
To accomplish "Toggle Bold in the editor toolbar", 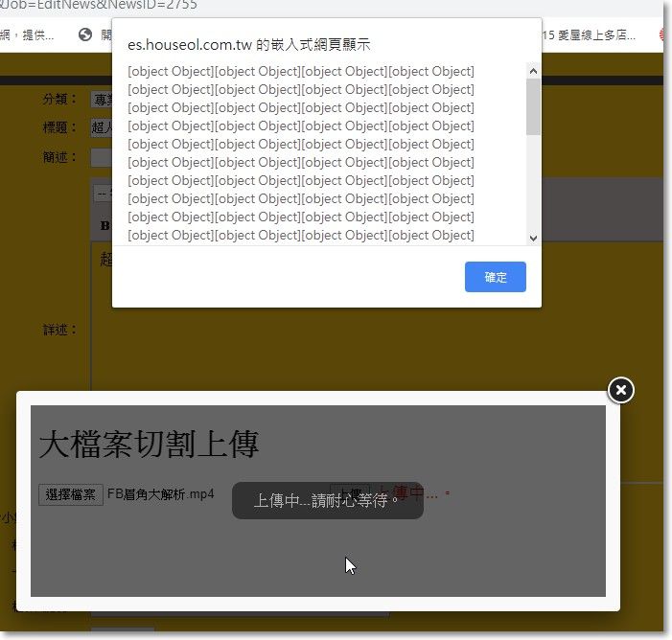I will 104,226.
